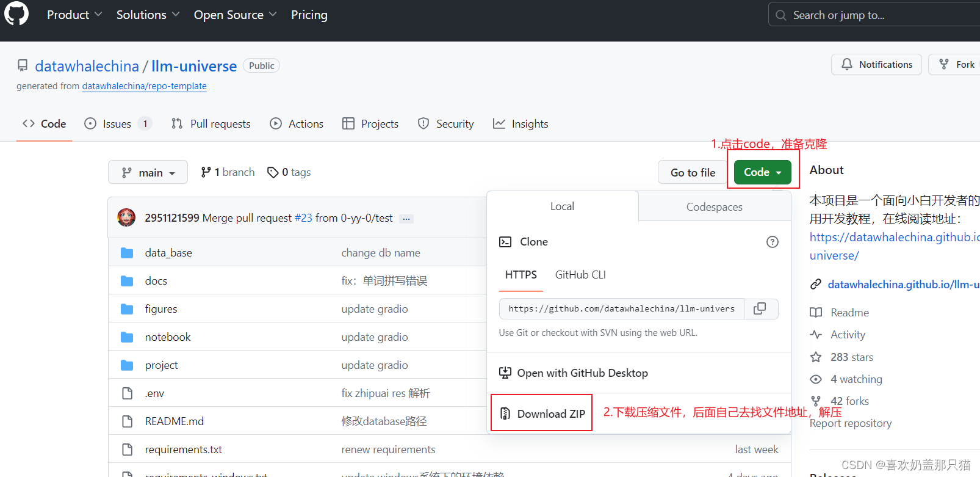Screen dimensions: 980x477
Task: Open pull request #23 link
Action: (303, 218)
